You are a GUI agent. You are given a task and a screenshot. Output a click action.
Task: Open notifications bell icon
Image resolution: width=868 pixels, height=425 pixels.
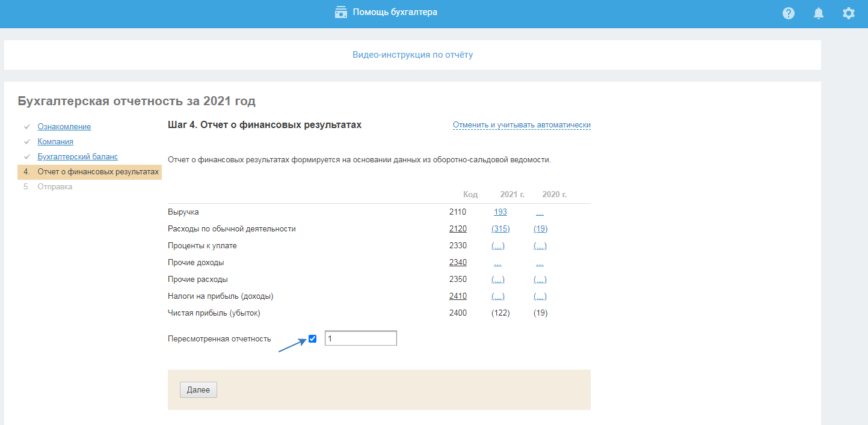point(819,13)
